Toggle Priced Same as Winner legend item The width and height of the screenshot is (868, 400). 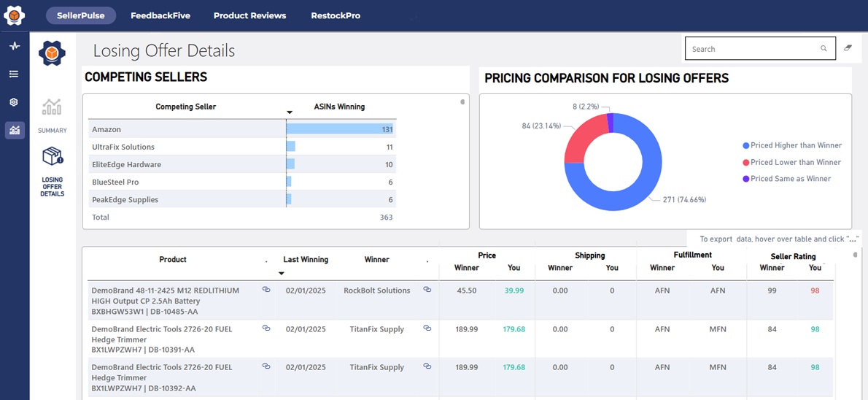pos(786,179)
